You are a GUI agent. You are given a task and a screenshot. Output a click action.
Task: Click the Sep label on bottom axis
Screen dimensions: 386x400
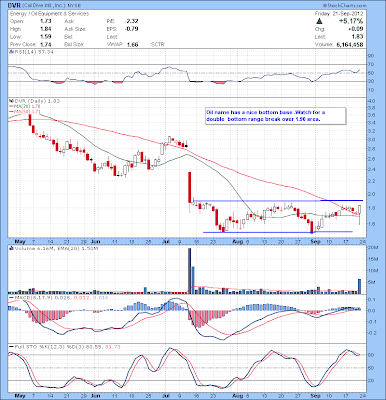pos(315,396)
